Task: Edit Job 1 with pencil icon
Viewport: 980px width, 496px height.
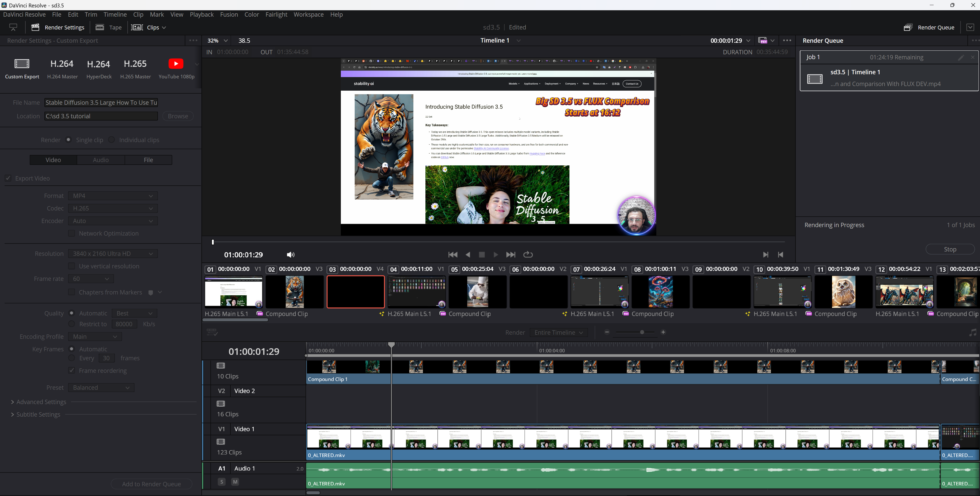Action: tap(961, 57)
